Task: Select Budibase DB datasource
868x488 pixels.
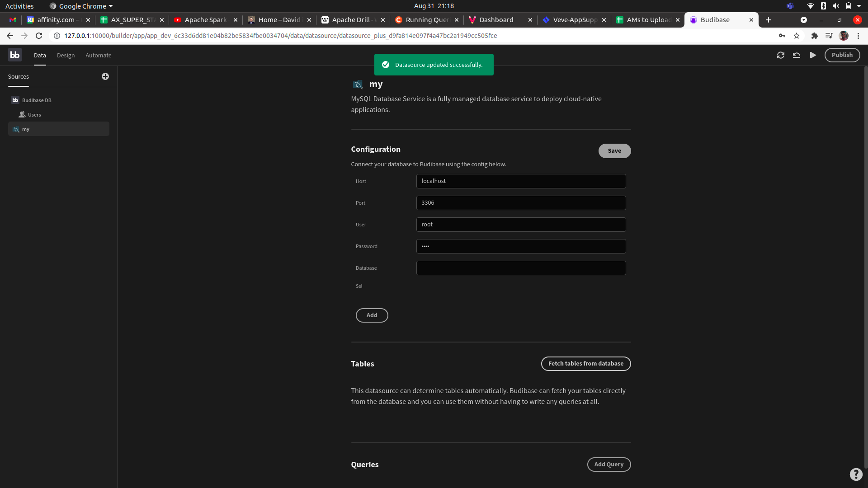Action: coord(37,100)
